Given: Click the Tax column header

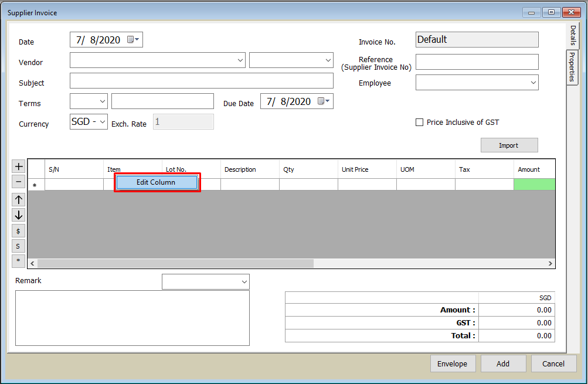Looking at the screenshot, I should tap(484, 169).
